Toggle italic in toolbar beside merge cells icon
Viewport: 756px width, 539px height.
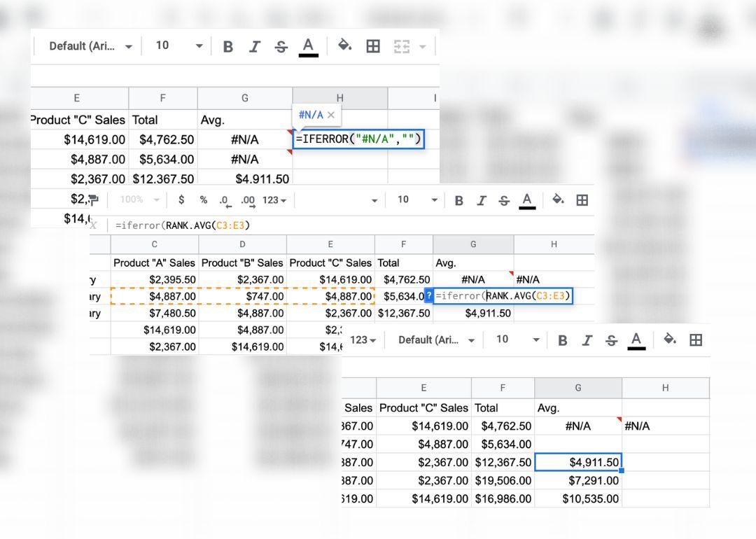pyautogui.click(x=255, y=46)
